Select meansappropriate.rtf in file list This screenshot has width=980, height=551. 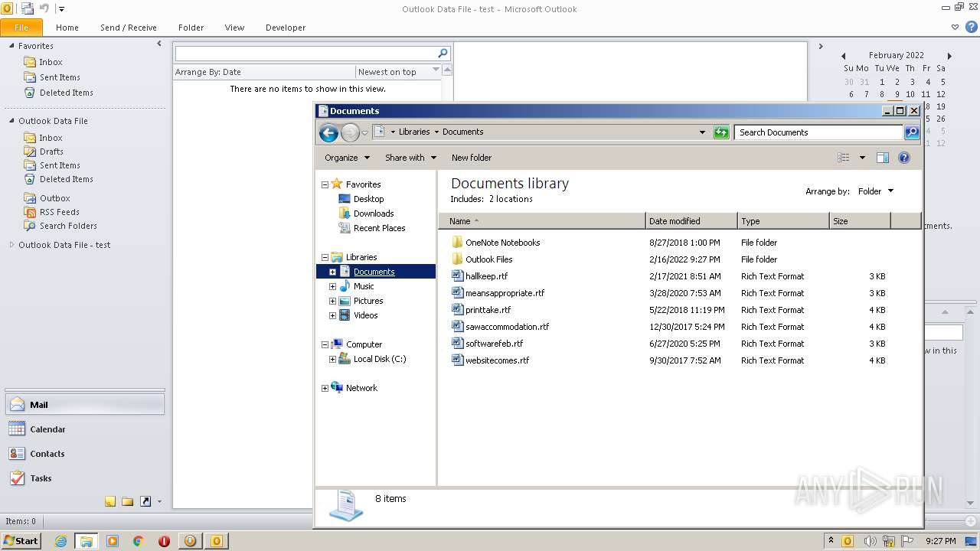coord(498,293)
